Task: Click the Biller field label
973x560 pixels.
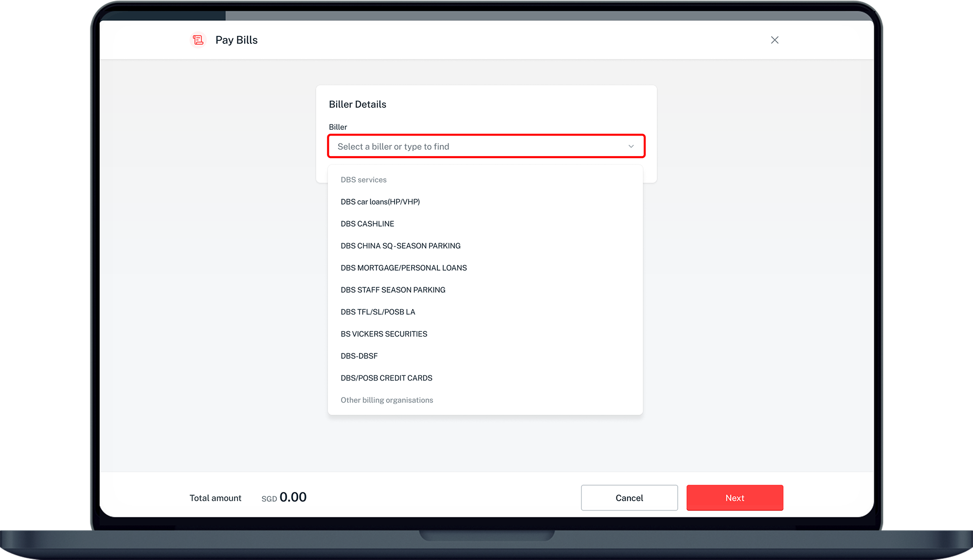Action: (338, 127)
